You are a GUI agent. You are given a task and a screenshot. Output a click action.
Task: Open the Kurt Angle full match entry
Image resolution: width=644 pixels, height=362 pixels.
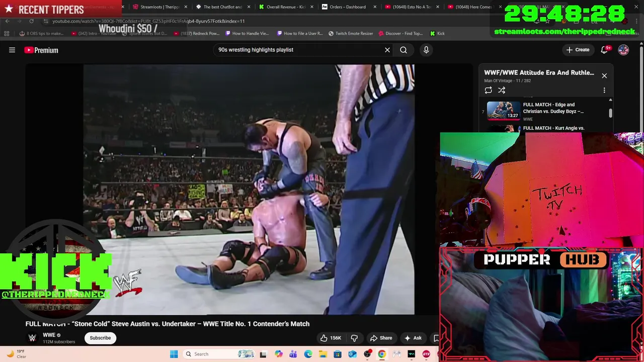[546, 128]
